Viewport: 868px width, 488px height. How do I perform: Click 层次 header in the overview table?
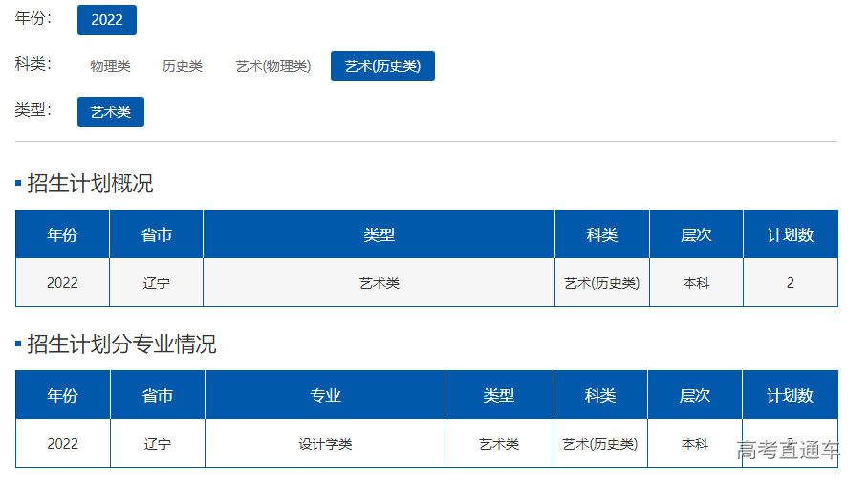tap(696, 234)
